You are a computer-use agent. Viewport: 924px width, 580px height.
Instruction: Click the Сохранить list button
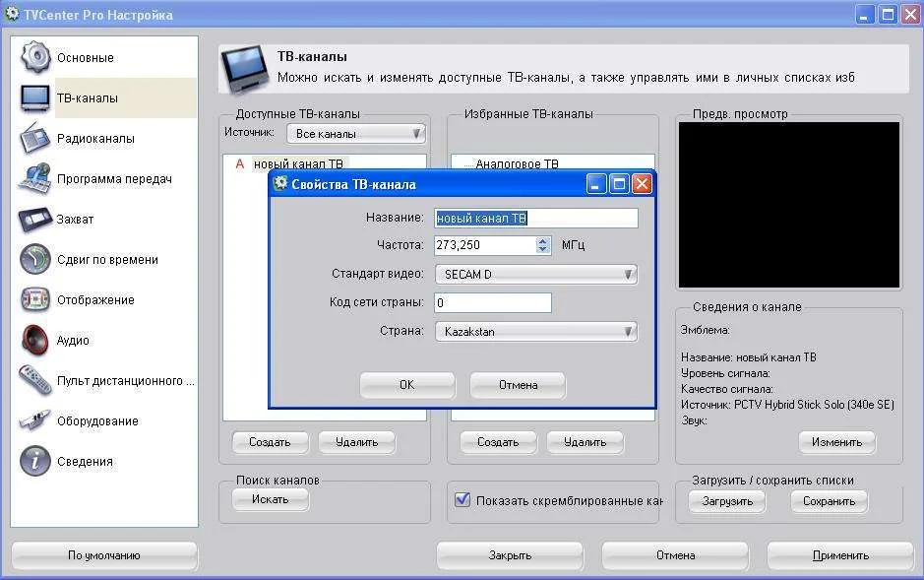pyautogui.click(x=829, y=501)
